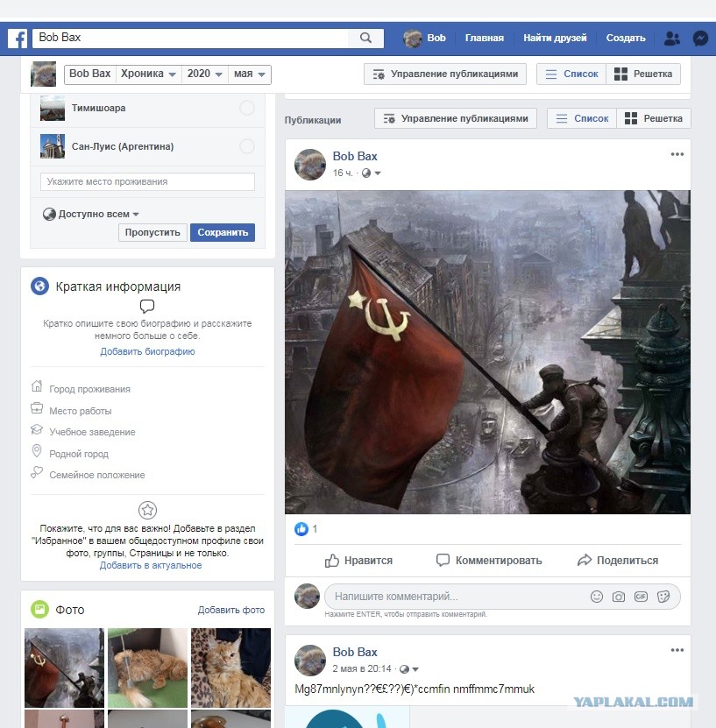Viewport: 716px width, 728px height.
Task: Go to Главная in top bar
Action: [485, 38]
